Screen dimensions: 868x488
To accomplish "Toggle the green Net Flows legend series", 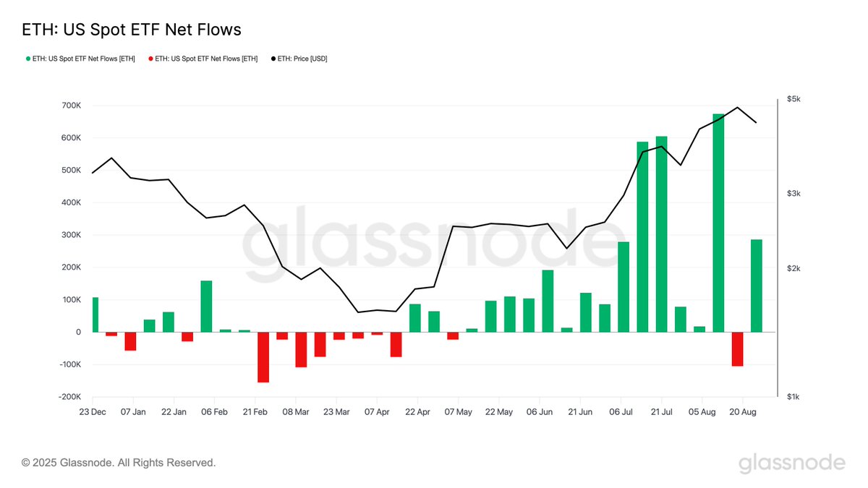I will (x=84, y=59).
